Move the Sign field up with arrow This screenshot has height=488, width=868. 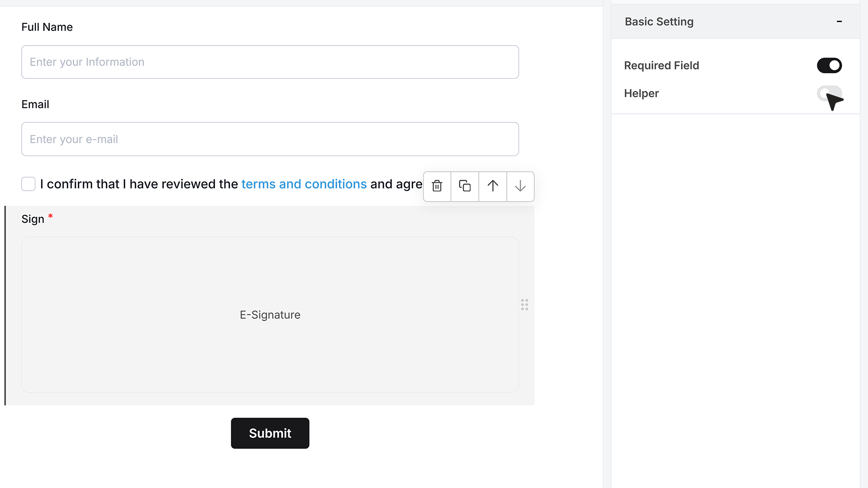point(493,186)
